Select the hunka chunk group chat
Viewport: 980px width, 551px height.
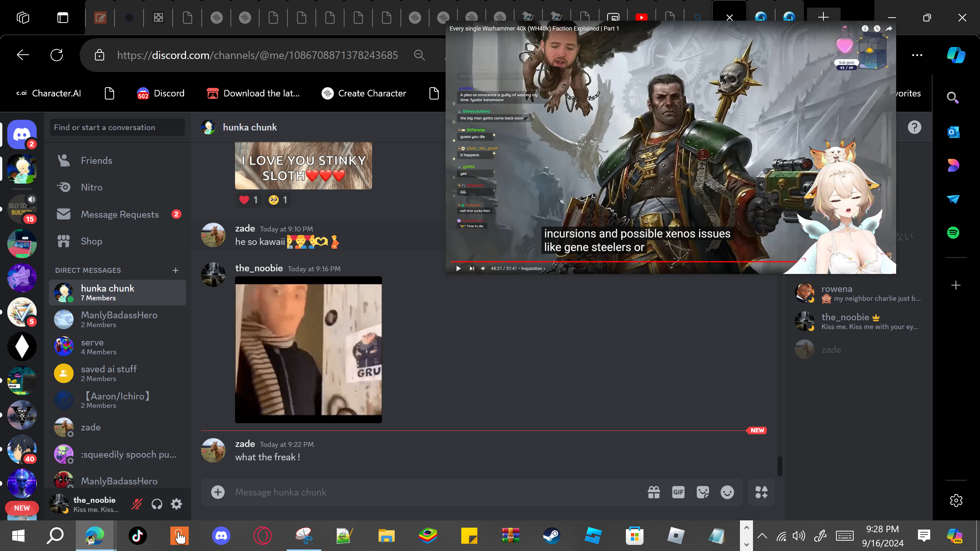pyautogui.click(x=117, y=292)
